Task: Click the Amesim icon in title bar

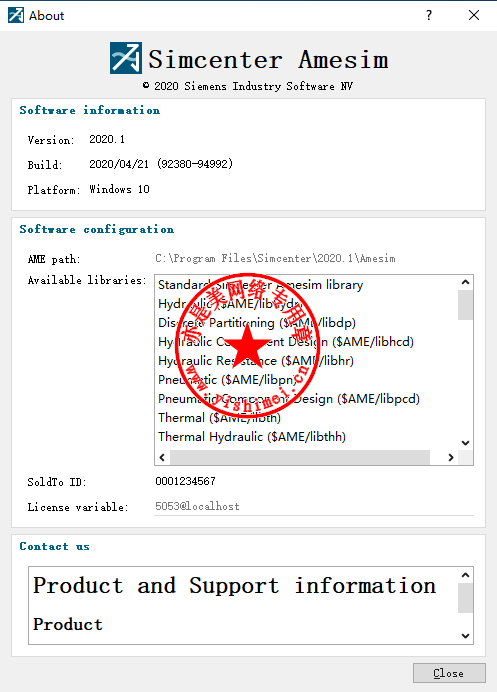Action: tap(16, 15)
